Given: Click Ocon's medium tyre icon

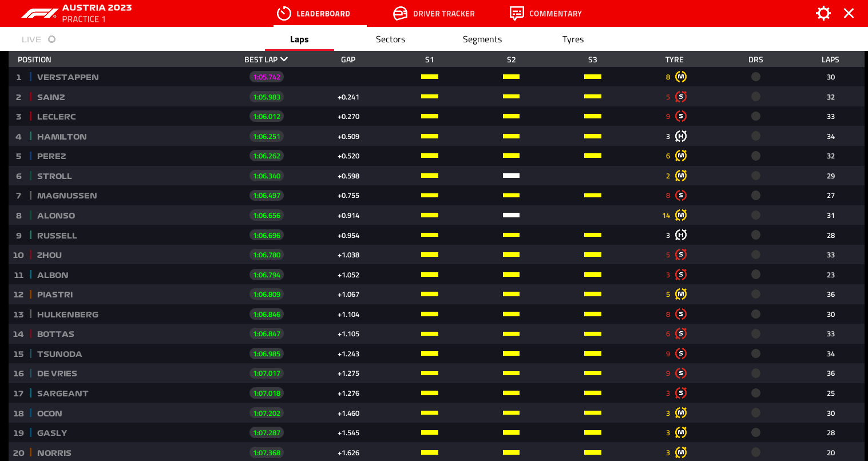Looking at the screenshot, I should tap(681, 413).
